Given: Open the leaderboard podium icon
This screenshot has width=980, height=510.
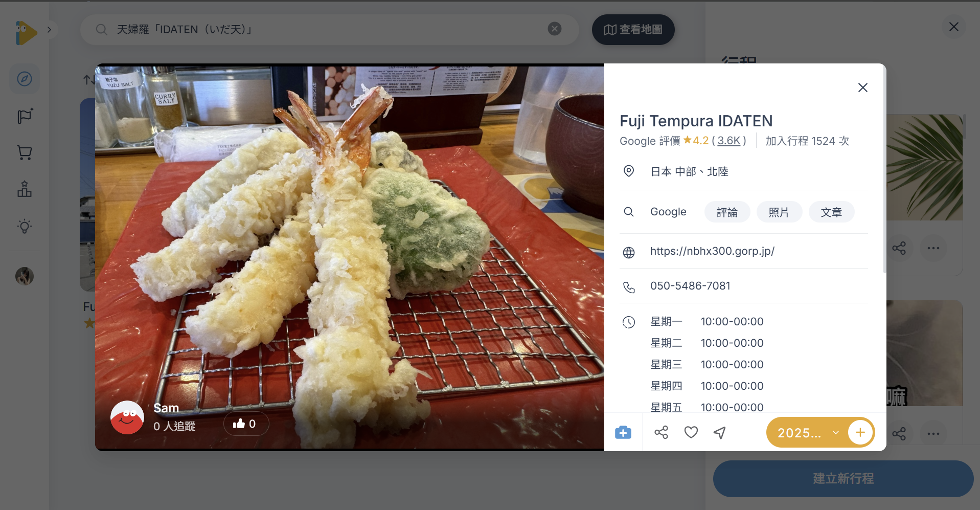Looking at the screenshot, I should point(25,189).
